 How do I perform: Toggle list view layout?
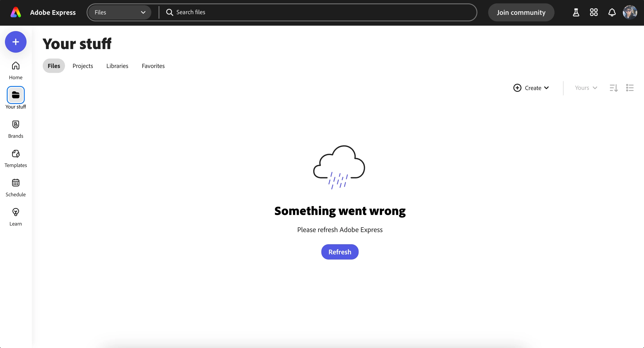tap(630, 88)
